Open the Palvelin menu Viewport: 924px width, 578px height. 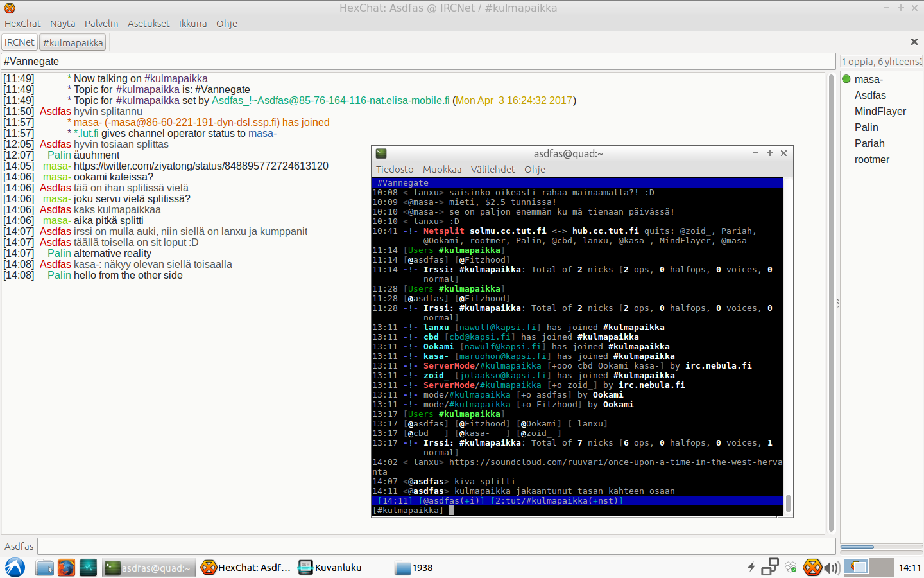pyautogui.click(x=101, y=24)
